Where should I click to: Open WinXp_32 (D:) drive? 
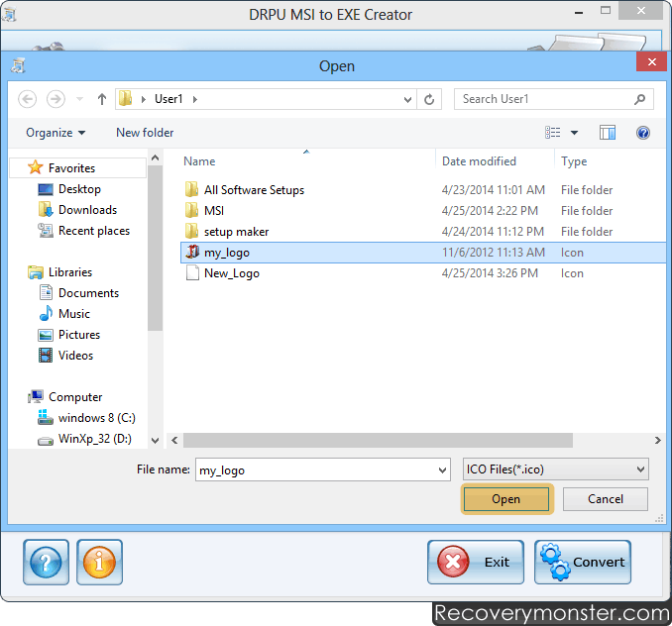tap(95, 439)
